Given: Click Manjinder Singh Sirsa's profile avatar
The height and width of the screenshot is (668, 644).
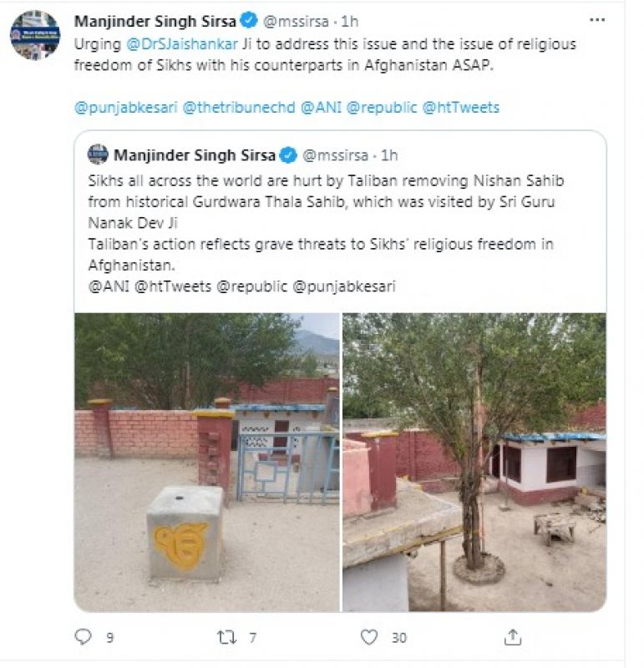Looking at the screenshot, I should point(35,35).
